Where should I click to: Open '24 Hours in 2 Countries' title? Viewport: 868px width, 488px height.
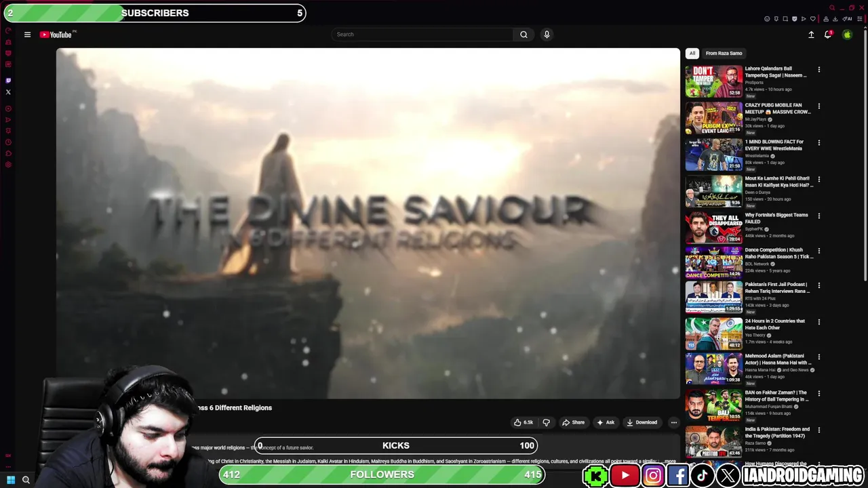tap(774, 324)
